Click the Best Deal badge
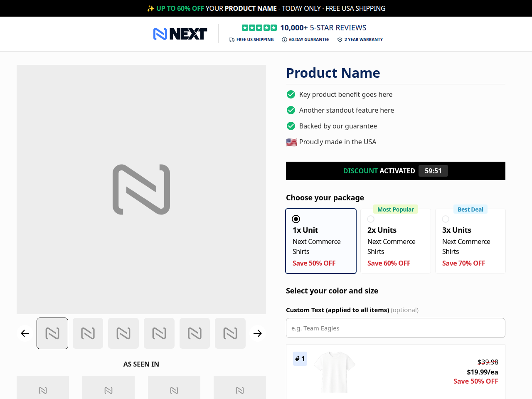Viewport: 532px width, 399px height. pyautogui.click(x=470, y=209)
